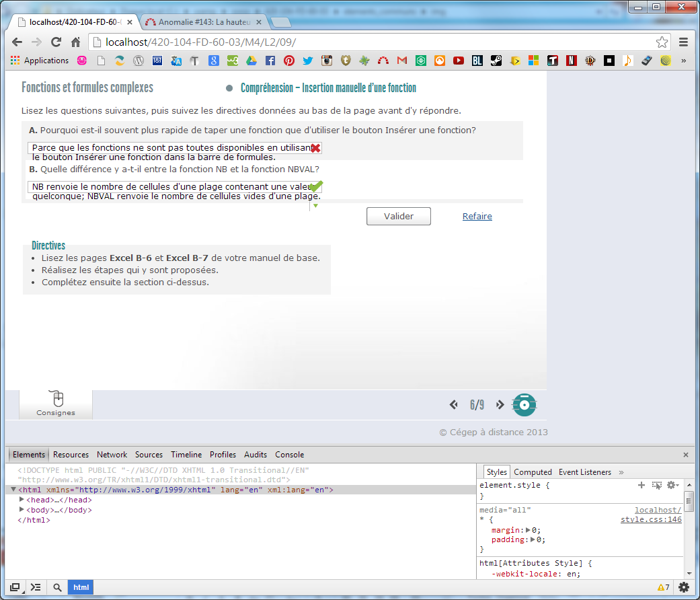
Task: Show more Styles sidebar tabs chevron
Action: 621,472
